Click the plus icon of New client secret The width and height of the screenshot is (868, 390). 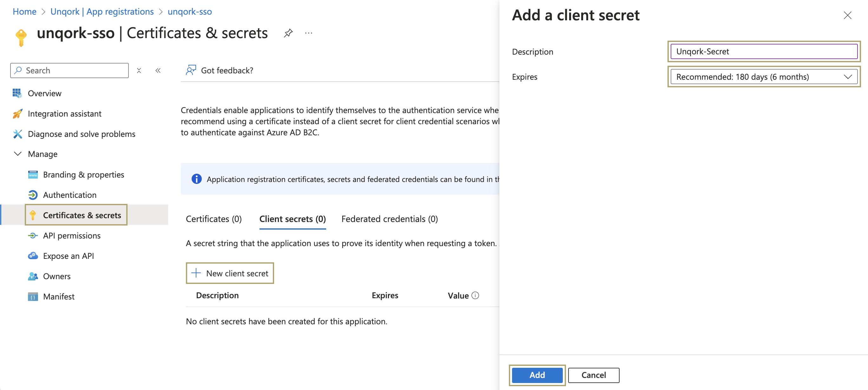point(196,273)
